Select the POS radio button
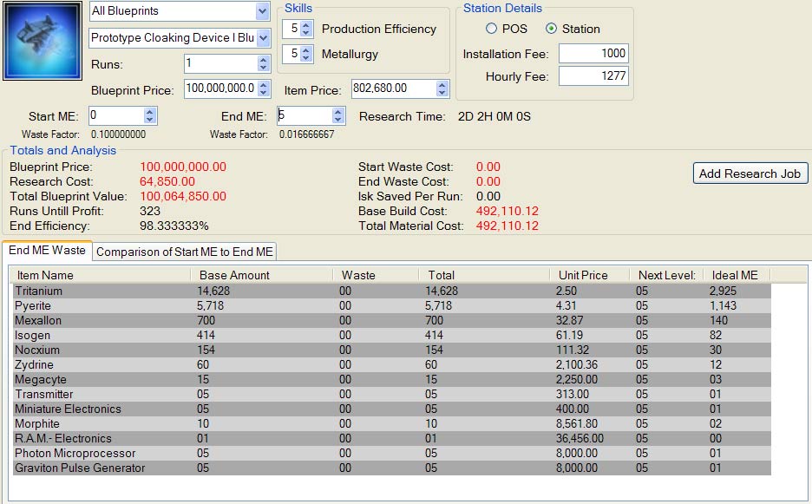Image resolution: width=812 pixels, height=504 pixels. (491, 29)
